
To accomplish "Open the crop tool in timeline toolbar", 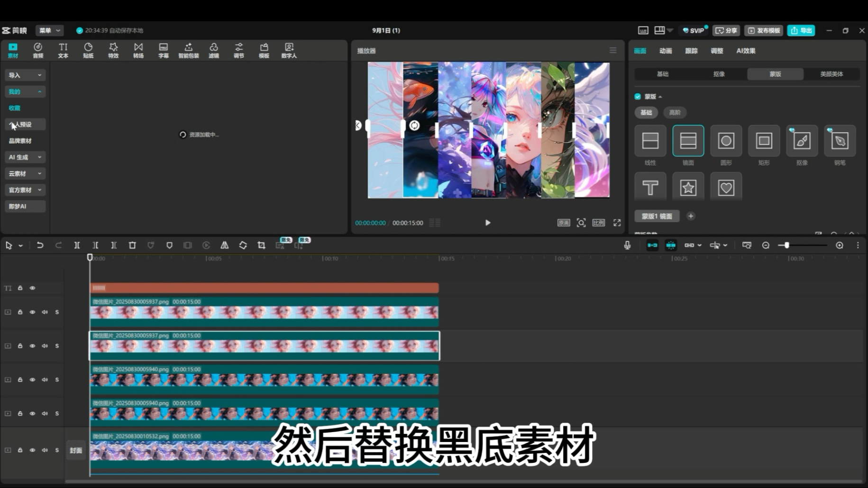I will [x=261, y=245].
